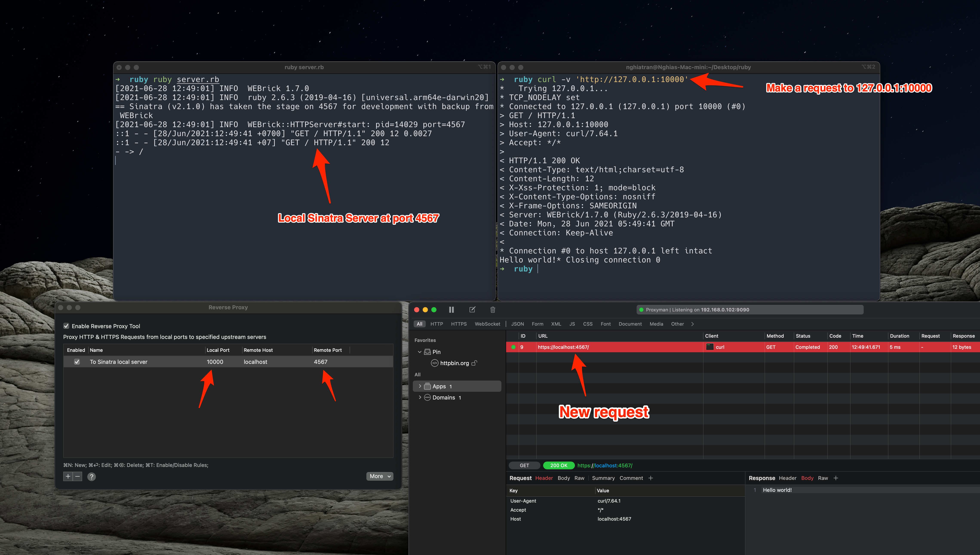This screenshot has height=555, width=980.
Task: Open the Body tab of the request
Action: click(564, 478)
